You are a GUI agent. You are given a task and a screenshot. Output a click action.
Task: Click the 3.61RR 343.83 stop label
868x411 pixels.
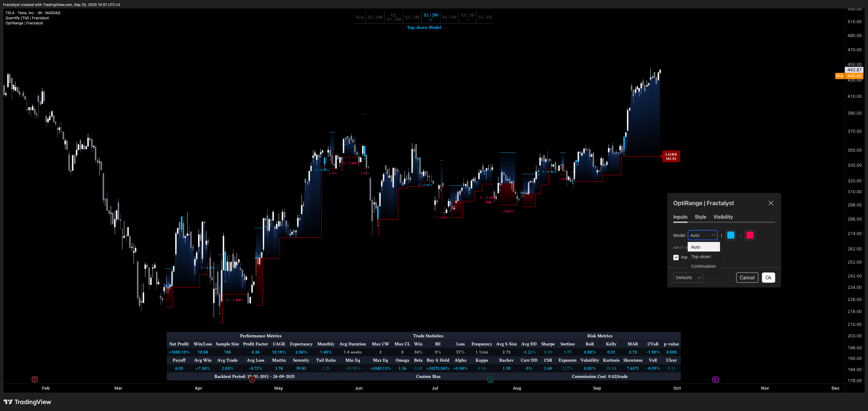[x=671, y=156]
